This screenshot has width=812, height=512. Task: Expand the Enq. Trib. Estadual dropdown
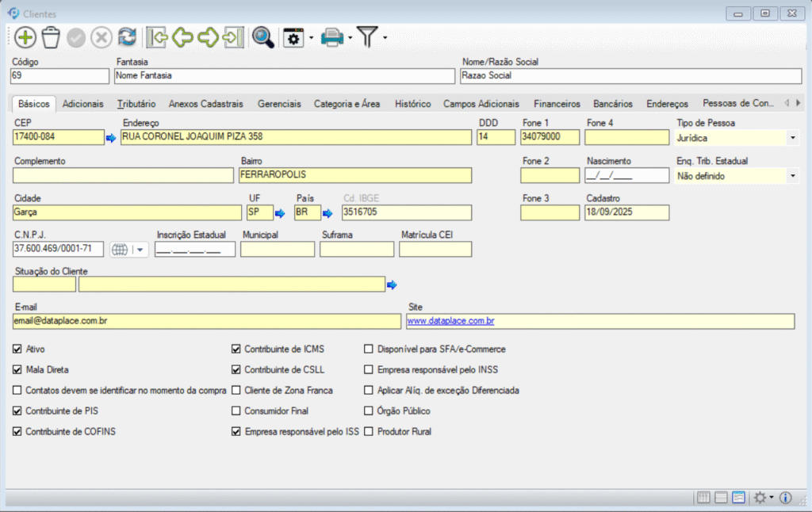(x=792, y=176)
